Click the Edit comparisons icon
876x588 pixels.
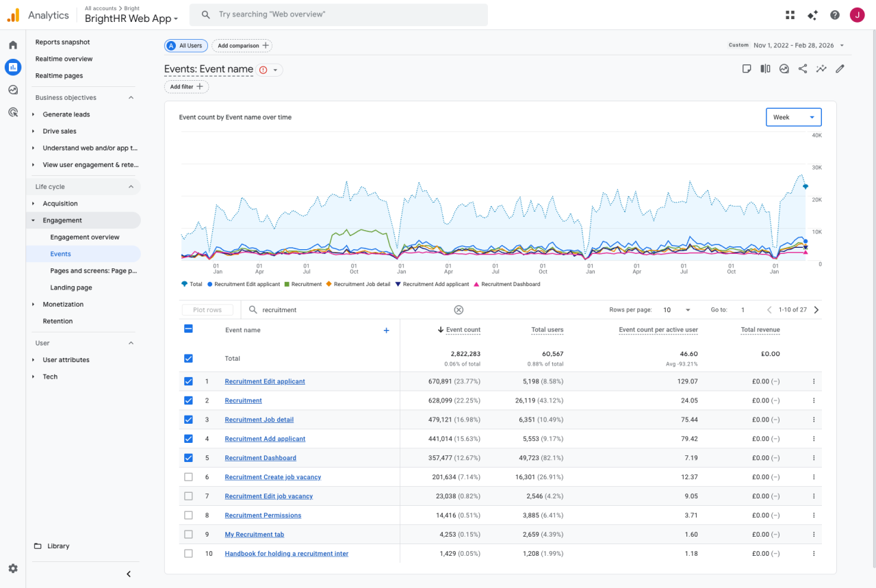pyautogui.click(x=765, y=68)
